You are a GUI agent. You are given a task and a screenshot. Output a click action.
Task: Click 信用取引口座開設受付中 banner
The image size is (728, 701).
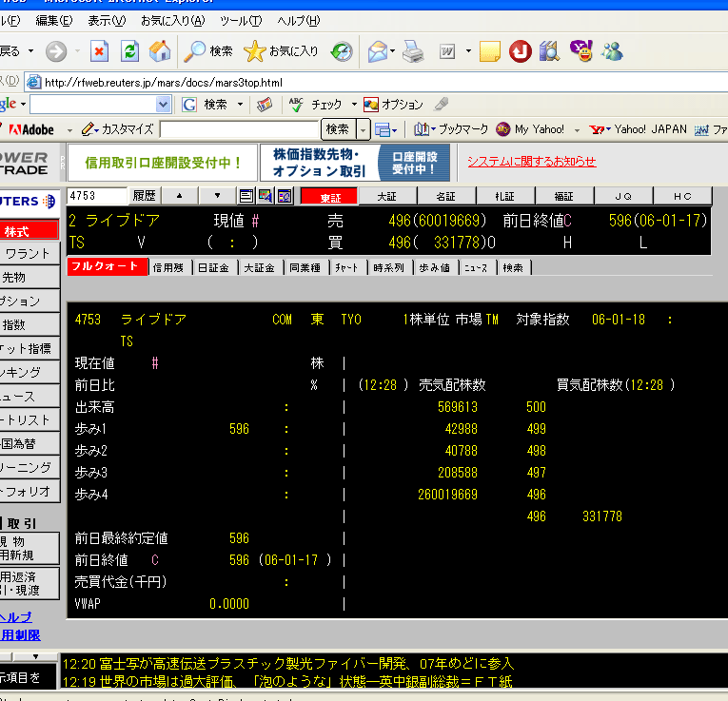163,163
